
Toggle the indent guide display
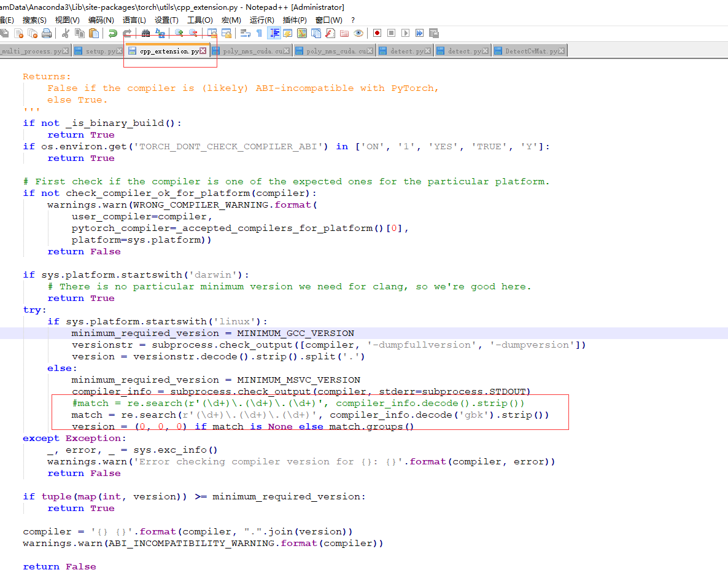(x=274, y=33)
